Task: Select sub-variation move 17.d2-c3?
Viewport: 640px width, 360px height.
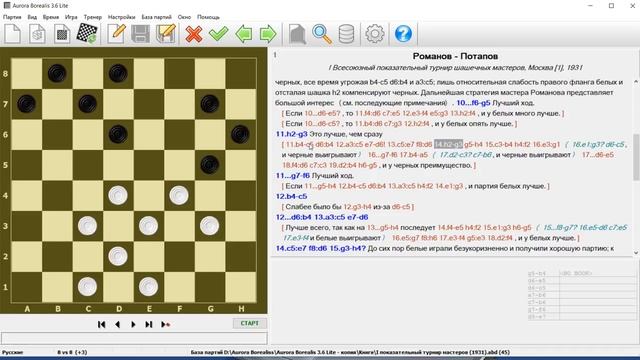Action: (x=453, y=155)
